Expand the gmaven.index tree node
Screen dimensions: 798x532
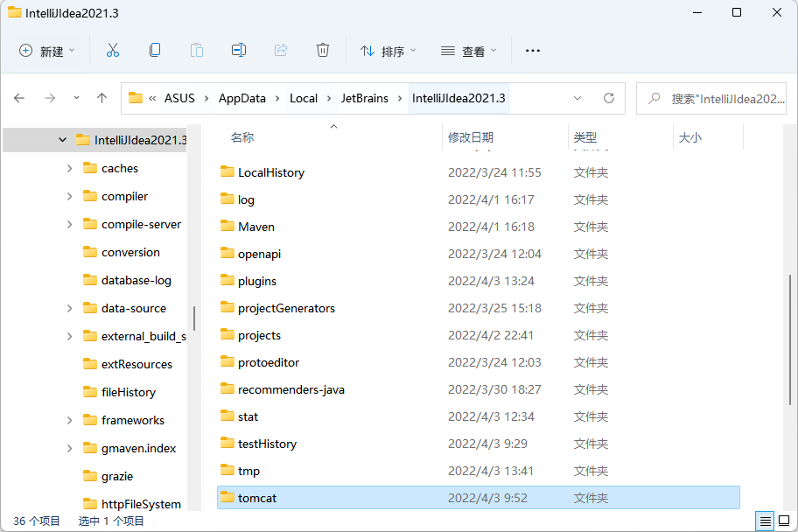click(x=70, y=448)
